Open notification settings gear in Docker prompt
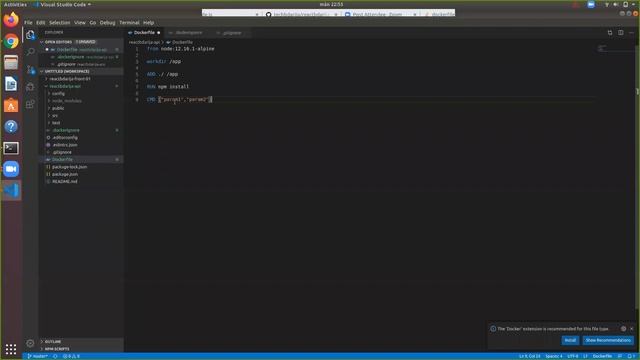The image size is (640, 360). point(623,329)
